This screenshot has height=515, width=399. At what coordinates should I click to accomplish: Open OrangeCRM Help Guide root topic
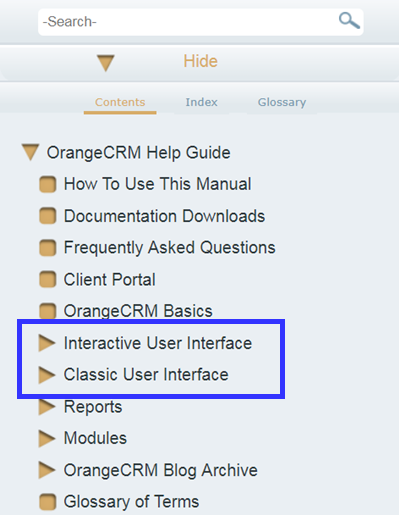click(138, 153)
